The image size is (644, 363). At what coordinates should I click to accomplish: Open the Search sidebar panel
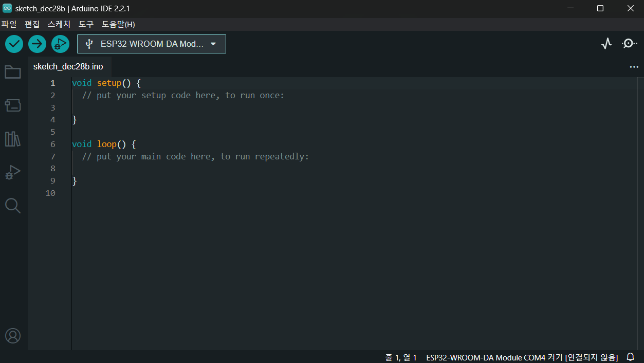click(13, 206)
